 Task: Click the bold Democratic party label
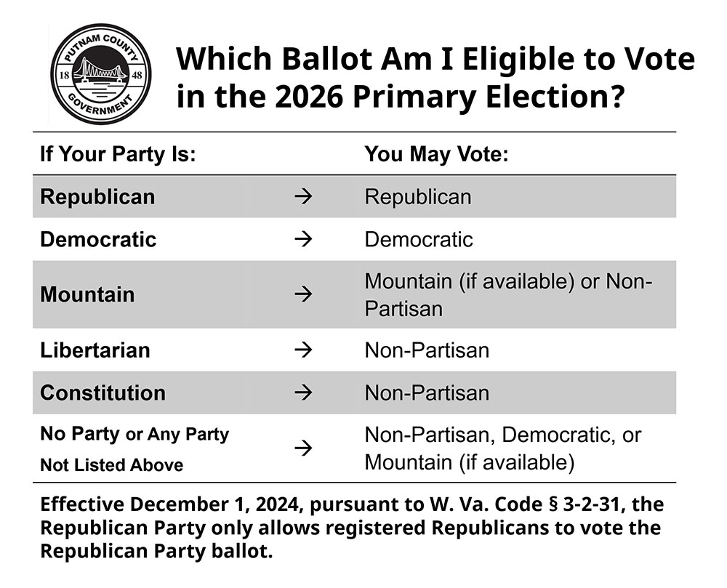coord(98,239)
